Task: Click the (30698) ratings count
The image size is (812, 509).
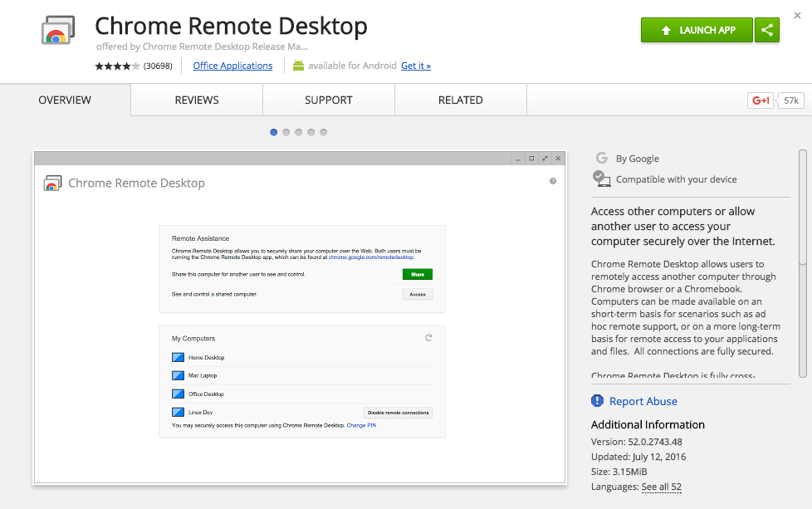Action: click(158, 66)
